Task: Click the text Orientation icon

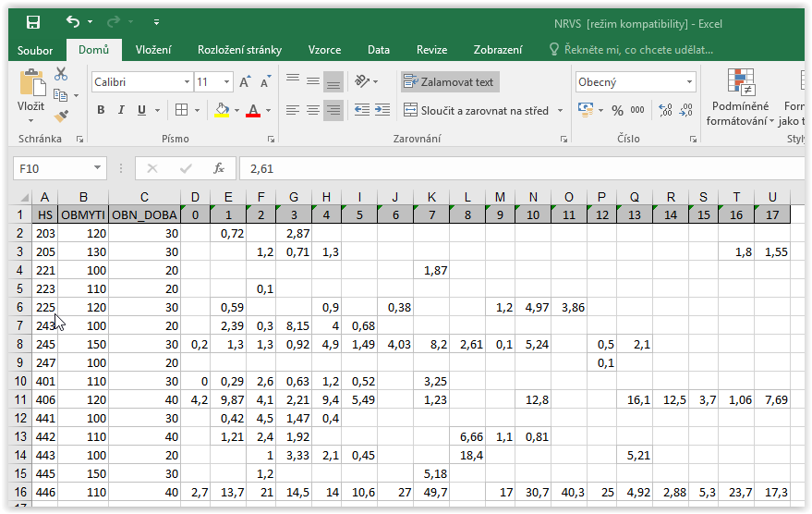Action: pyautogui.click(x=362, y=81)
